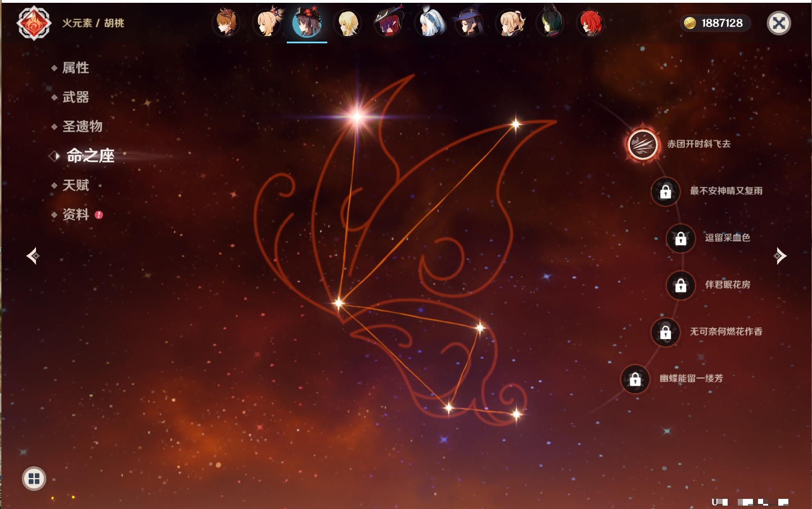The width and height of the screenshot is (812, 509).
Task: Click the Mora coin icon
Action: [690, 23]
